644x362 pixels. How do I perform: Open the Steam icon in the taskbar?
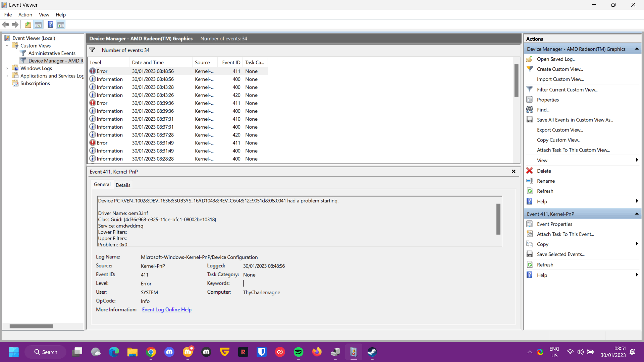pos(372,352)
